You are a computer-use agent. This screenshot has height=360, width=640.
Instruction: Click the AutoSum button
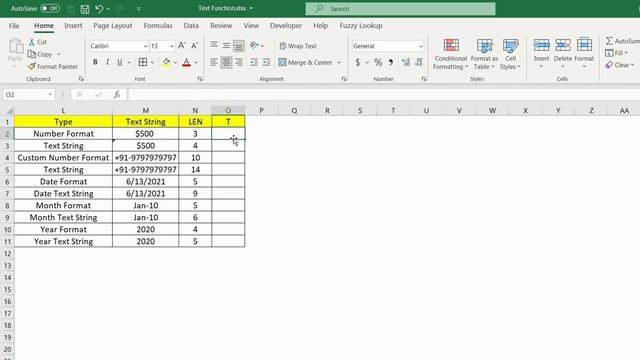coord(622,41)
